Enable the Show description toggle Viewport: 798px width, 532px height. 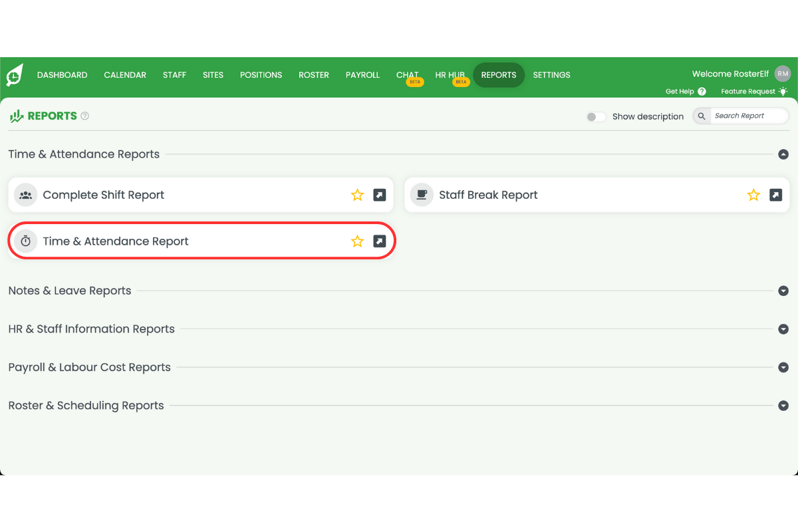596,116
